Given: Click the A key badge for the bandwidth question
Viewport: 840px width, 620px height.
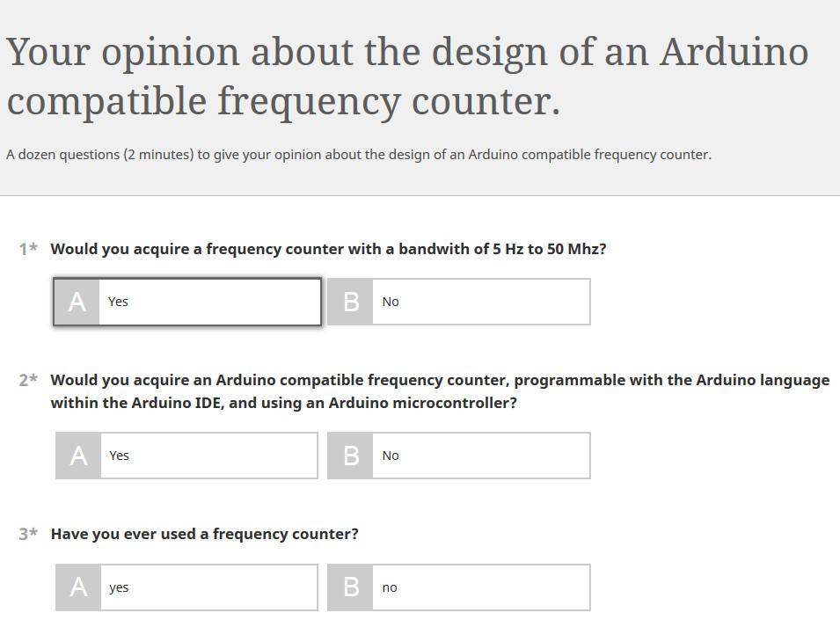Looking at the screenshot, I should [x=77, y=302].
